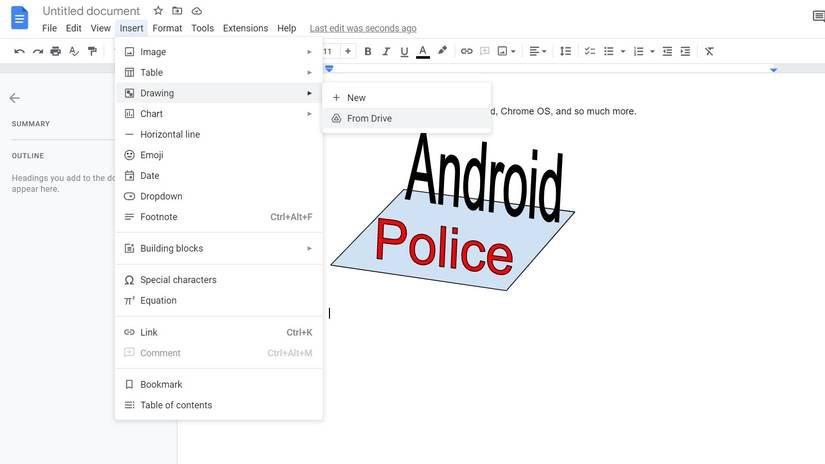Viewport: 825px width, 464px height.
Task: Open the File menu
Action: [x=49, y=28]
